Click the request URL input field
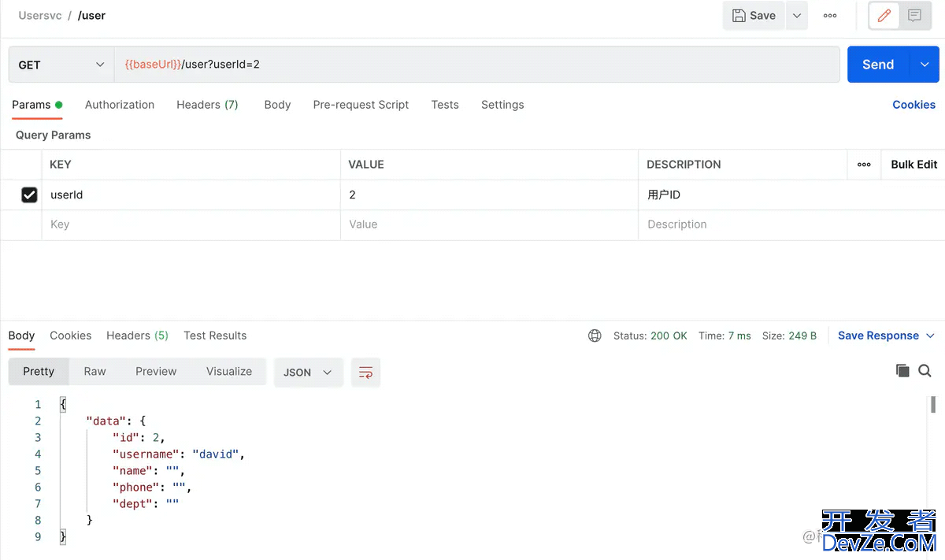The height and width of the screenshot is (560, 945). 477,65
